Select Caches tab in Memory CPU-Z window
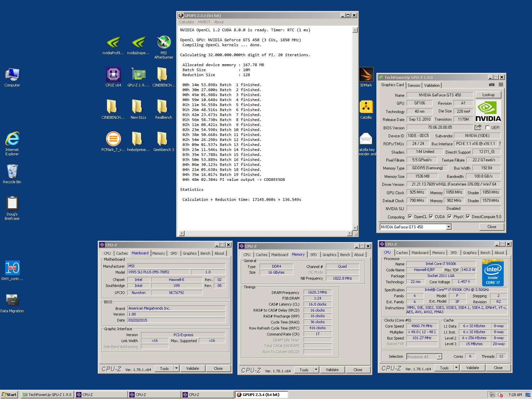The width and height of the screenshot is (532, 399). point(261,255)
